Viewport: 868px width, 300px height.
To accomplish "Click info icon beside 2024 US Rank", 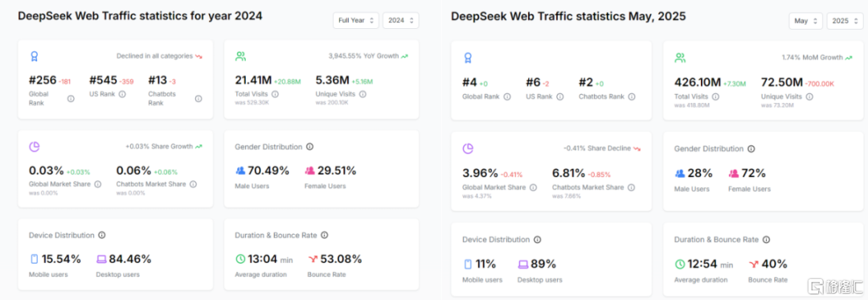I will click(122, 94).
